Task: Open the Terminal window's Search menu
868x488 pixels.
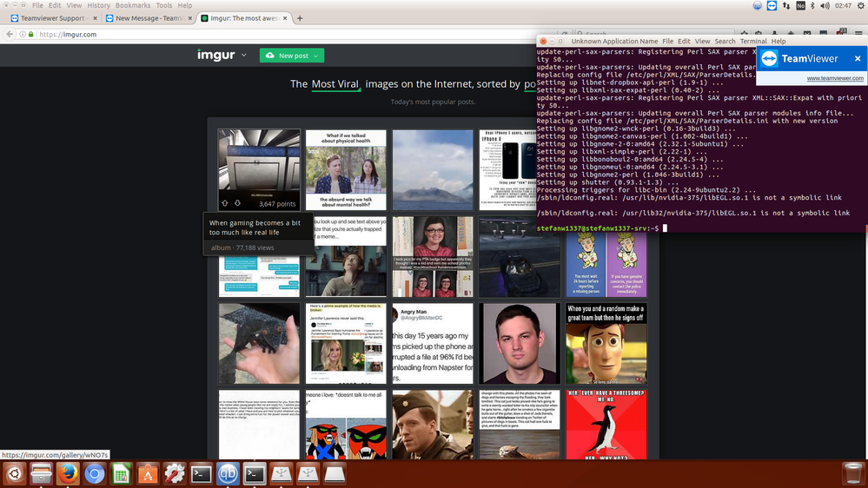Action: (725, 42)
